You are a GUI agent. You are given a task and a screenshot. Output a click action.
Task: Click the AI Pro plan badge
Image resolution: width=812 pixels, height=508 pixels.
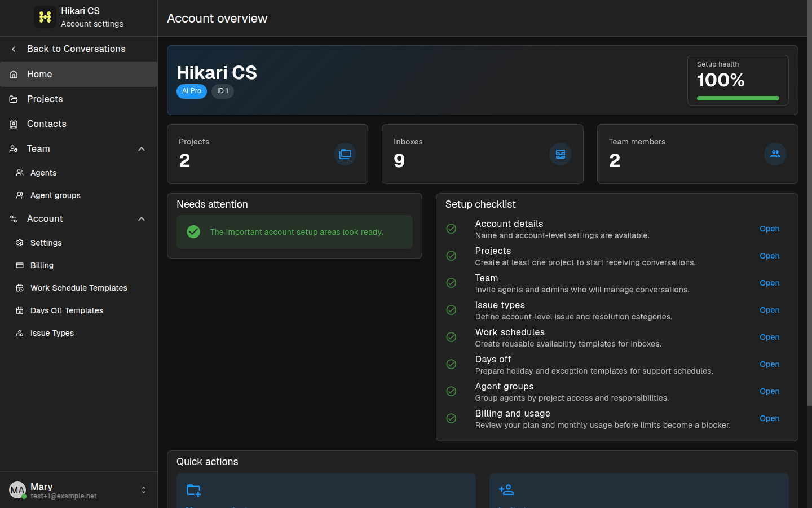pos(192,91)
